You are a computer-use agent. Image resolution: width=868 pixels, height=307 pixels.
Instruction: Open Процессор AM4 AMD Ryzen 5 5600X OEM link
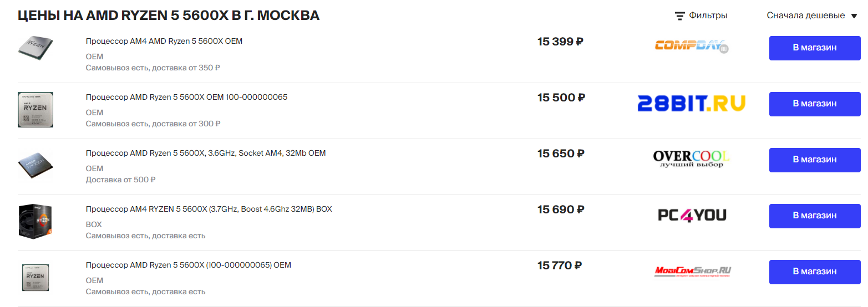tap(164, 41)
